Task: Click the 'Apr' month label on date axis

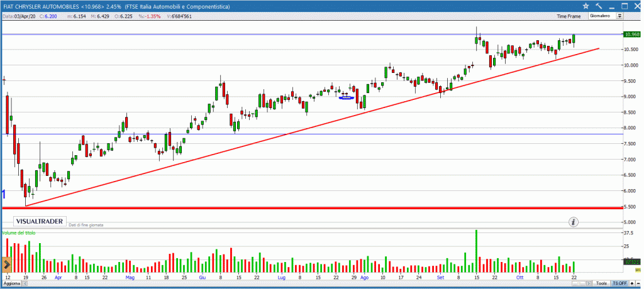Action: click(58, 277)
